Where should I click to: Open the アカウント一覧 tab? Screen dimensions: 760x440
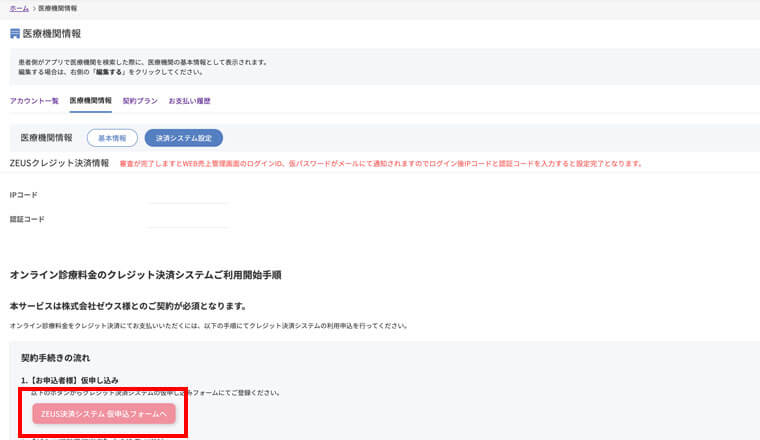click(x=34, y=101)
